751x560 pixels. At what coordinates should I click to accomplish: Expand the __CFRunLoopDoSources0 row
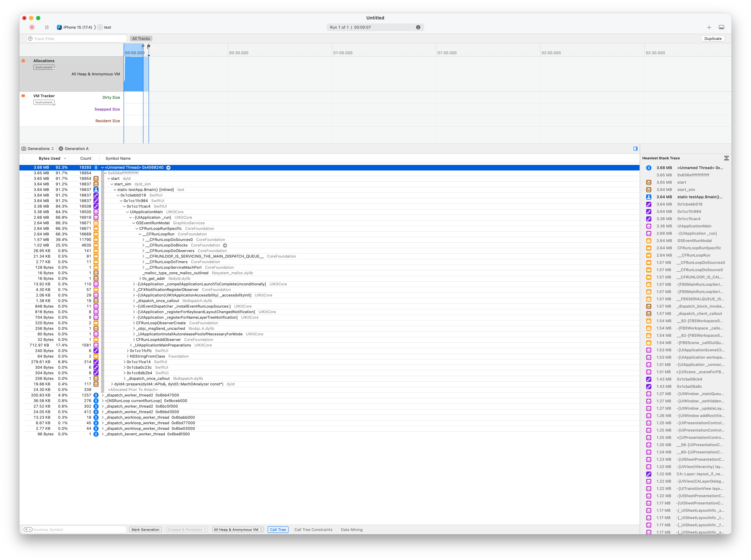pyautogui.click(x=143, y=240)
